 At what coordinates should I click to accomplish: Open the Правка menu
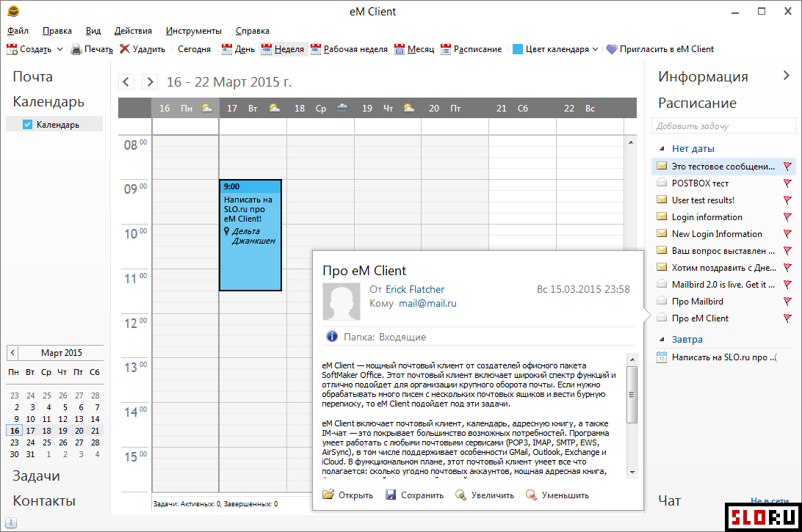click(57, 31)
